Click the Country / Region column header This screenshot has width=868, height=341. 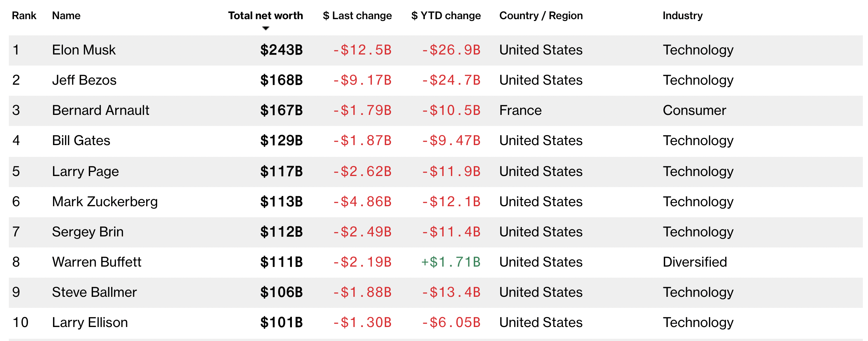[x=541, y=15]
